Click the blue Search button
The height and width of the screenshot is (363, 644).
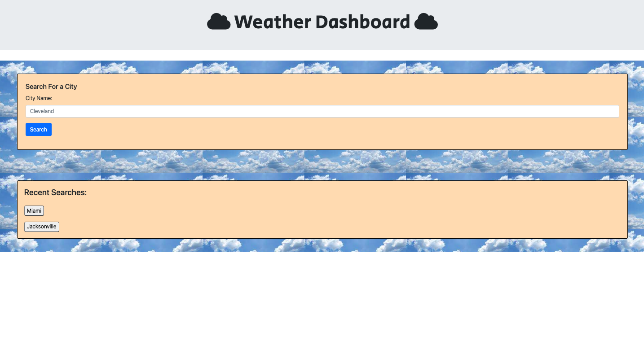(x=38, y=129)
